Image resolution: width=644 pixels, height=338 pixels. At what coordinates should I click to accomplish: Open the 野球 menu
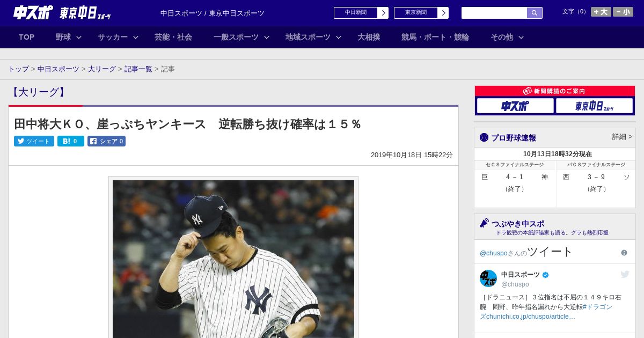(63, 37)
